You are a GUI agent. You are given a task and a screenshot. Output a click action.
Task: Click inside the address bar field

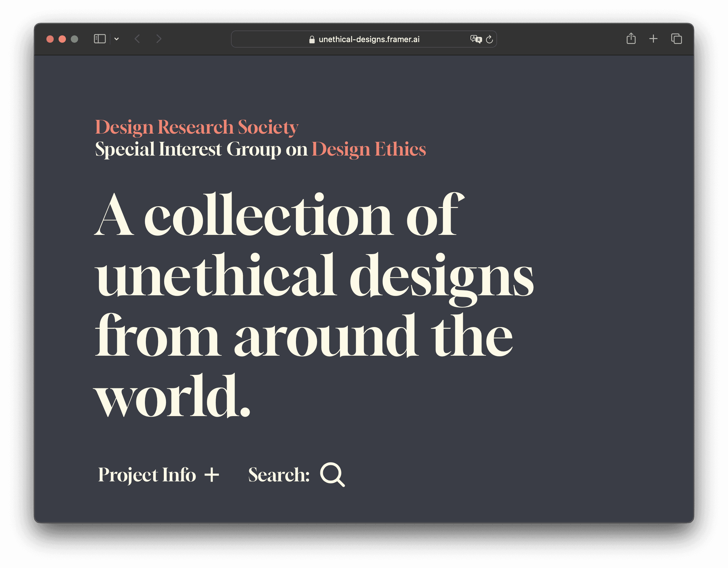pos(368,39)
